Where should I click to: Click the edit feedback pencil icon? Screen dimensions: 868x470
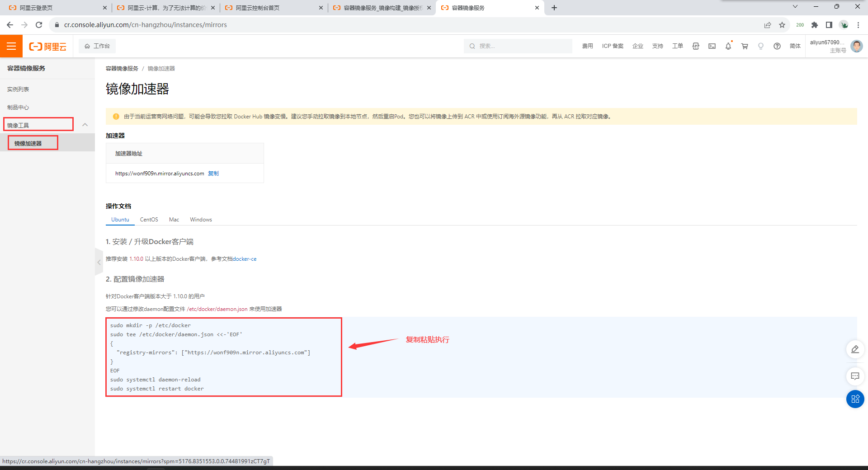point(855,349)
